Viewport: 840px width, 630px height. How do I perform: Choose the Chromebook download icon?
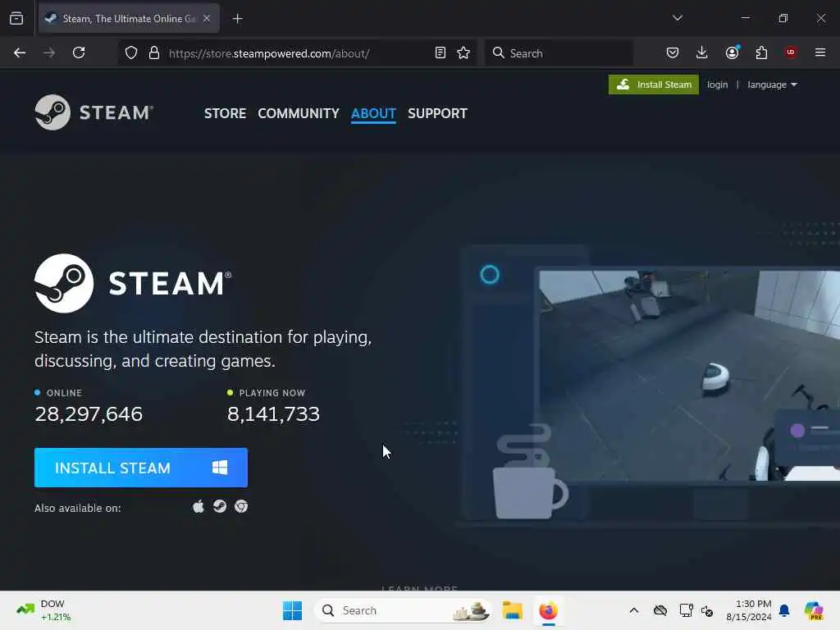click(241, 507)
